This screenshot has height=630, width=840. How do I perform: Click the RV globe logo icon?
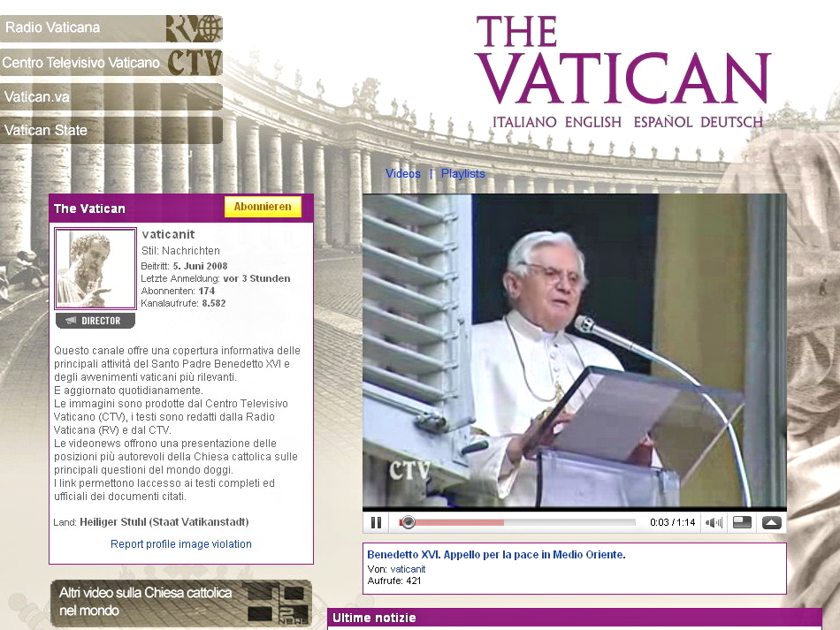tap(194, 28)
